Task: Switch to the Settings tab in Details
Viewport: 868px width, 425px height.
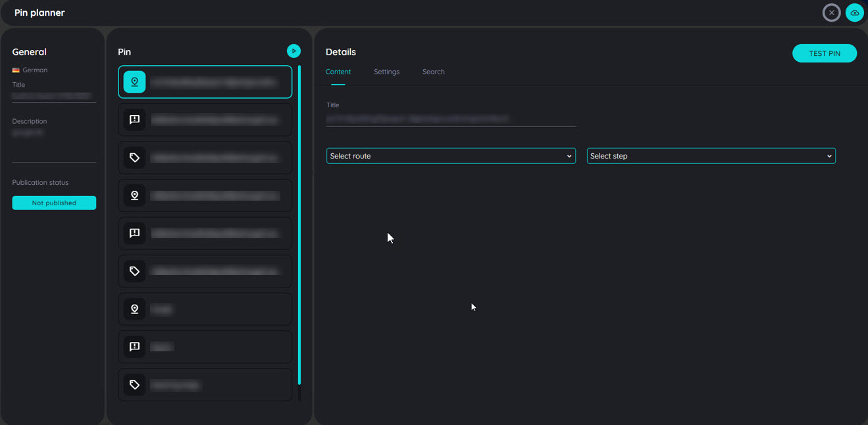Action: click(x=386, y=72)
